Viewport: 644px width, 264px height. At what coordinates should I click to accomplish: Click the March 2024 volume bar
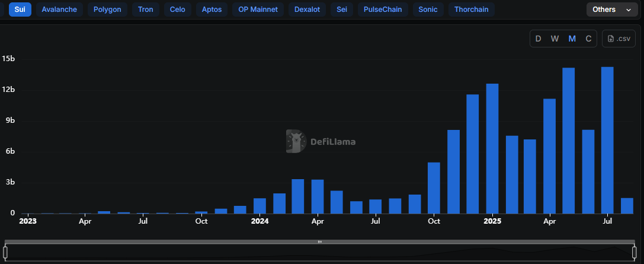coord(298,196)
